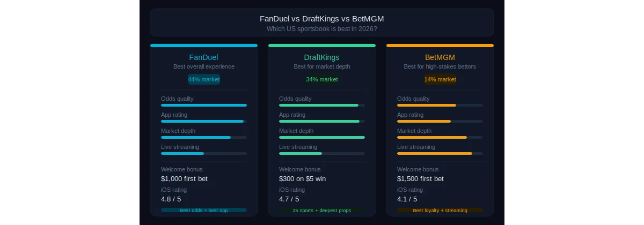Click DraftKings' 'iOS rating' label

pos(292,190)
